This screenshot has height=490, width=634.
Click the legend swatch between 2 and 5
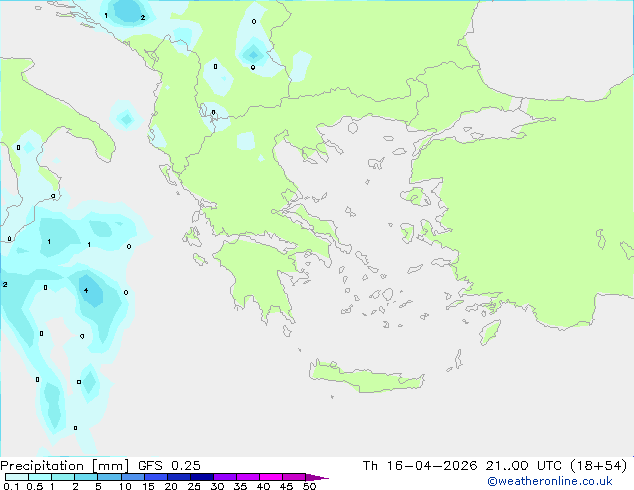[x=86, y=477]
